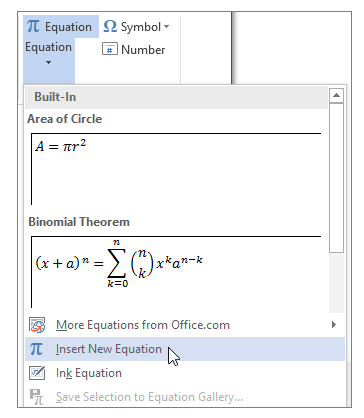Insert the Binomial Theorem equation preview
This screenshot has height=418, width=364.
[x=176, y=272]
